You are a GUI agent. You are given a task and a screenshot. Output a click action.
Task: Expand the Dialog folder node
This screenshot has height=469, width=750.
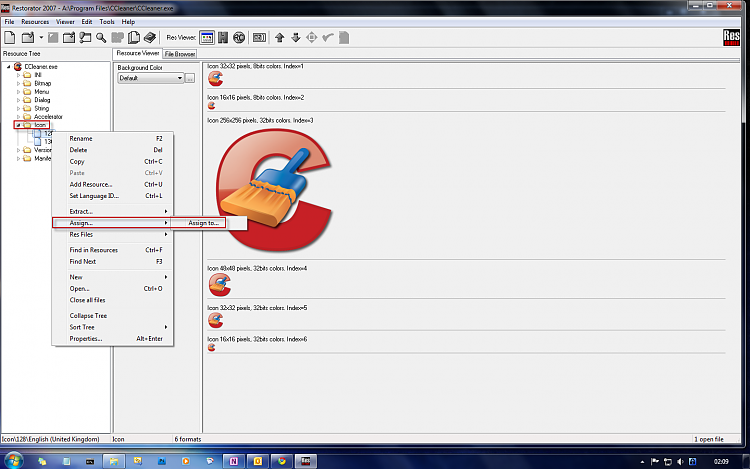click(19, 100)
